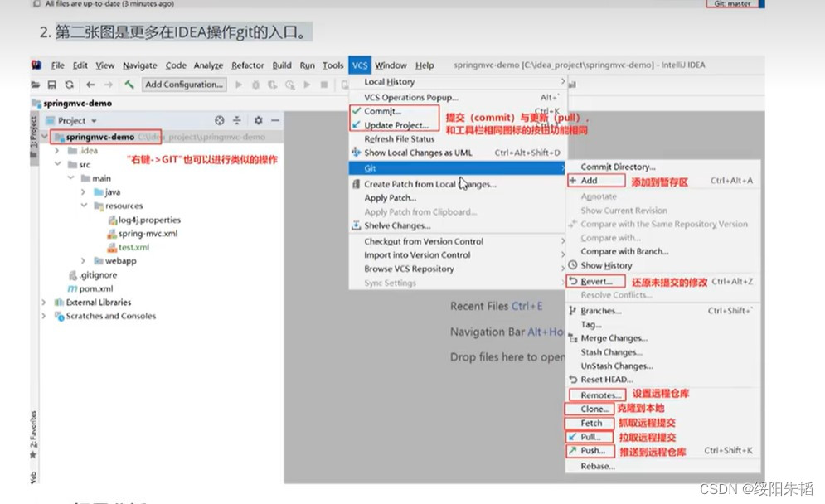Open the Window menu

[391, 65]
